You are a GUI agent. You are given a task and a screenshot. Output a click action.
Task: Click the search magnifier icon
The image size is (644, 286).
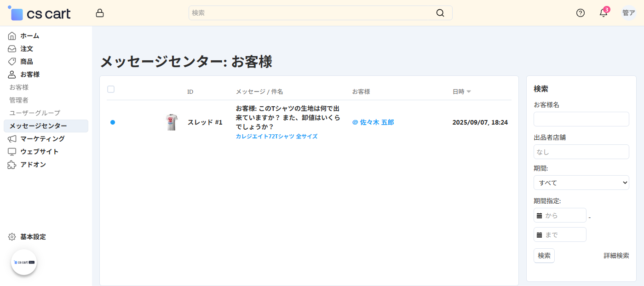(x=440, y=13)
